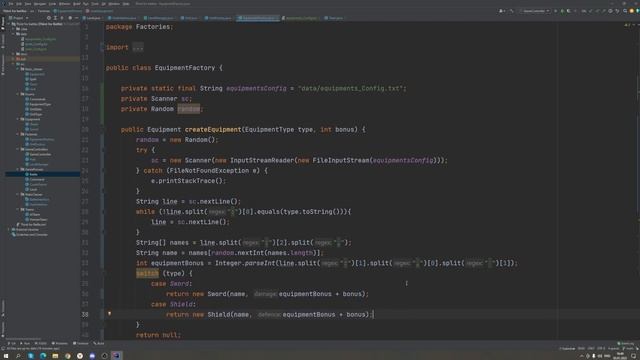Open the Project tool window sidebar button
The width and height of the screenshot is (640, 360).
3,23
